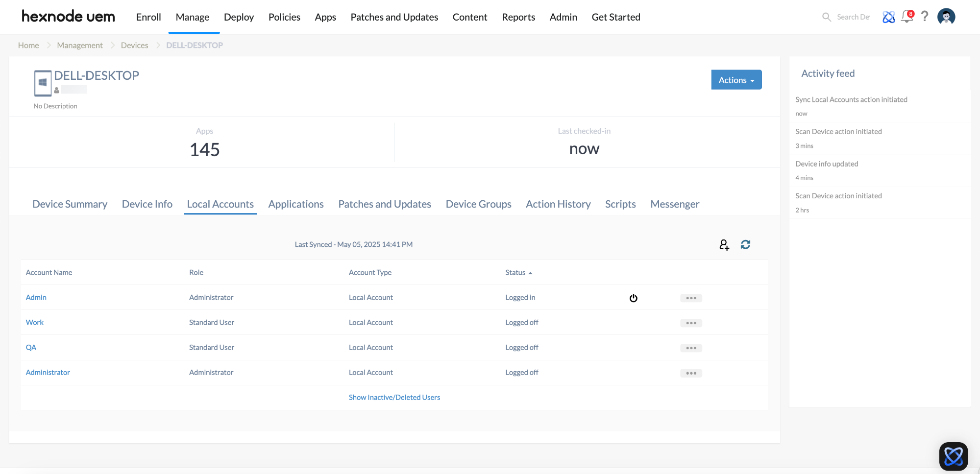The height and width of the screenshot is (474, 980).
Task: Open the Actions dropdown button
Action: click(736, 80)
